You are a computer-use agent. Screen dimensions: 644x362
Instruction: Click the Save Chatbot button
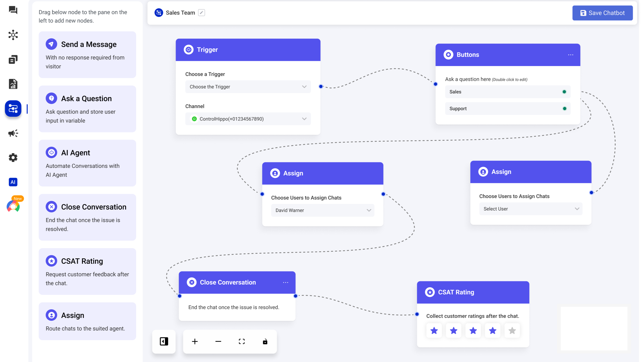pyautogui.click(x=602, y=13)
